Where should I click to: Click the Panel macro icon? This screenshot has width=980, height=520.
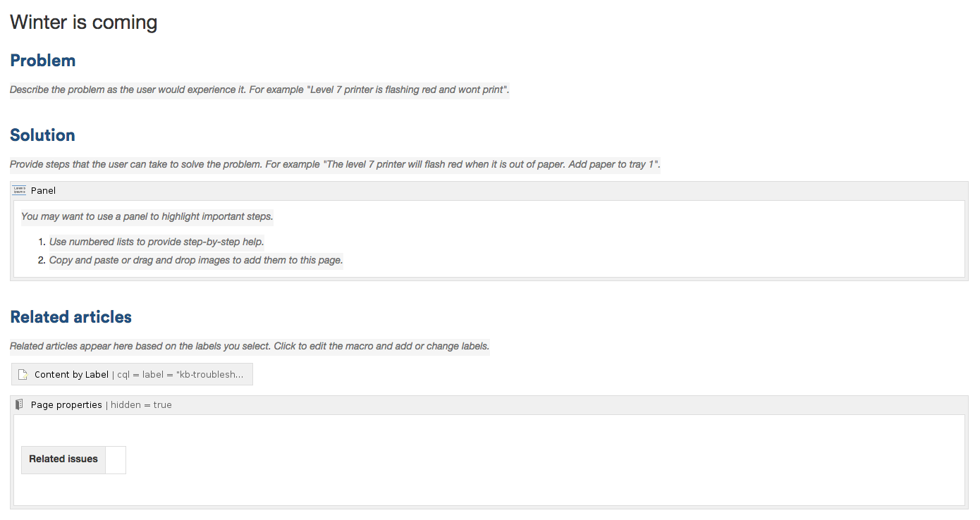click(x=19, y=190)
